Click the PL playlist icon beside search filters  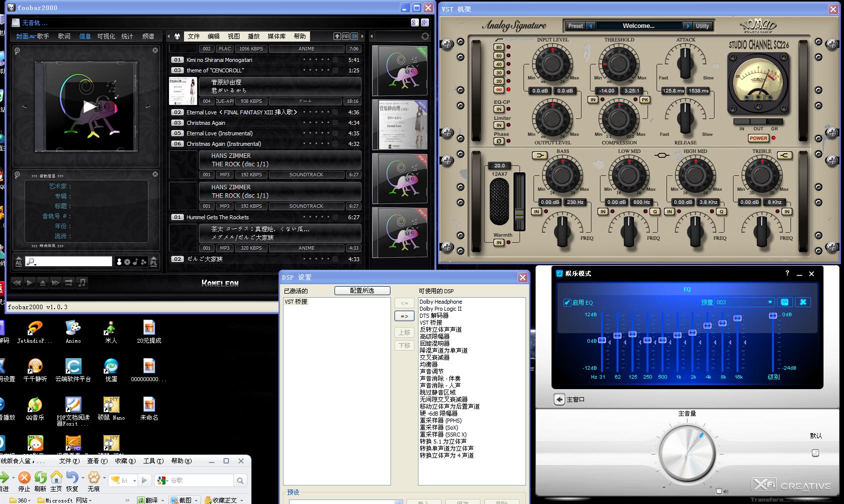(x=153, y=262)
